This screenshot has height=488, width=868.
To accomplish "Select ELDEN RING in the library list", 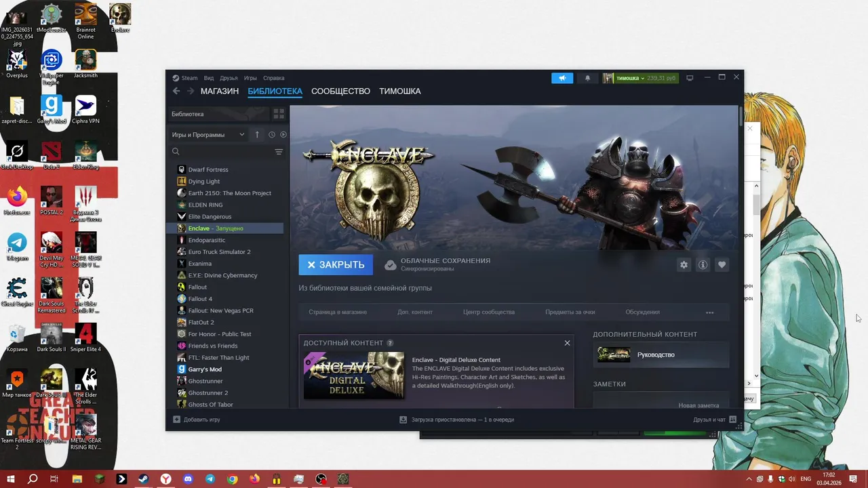I will click(224, 205).
